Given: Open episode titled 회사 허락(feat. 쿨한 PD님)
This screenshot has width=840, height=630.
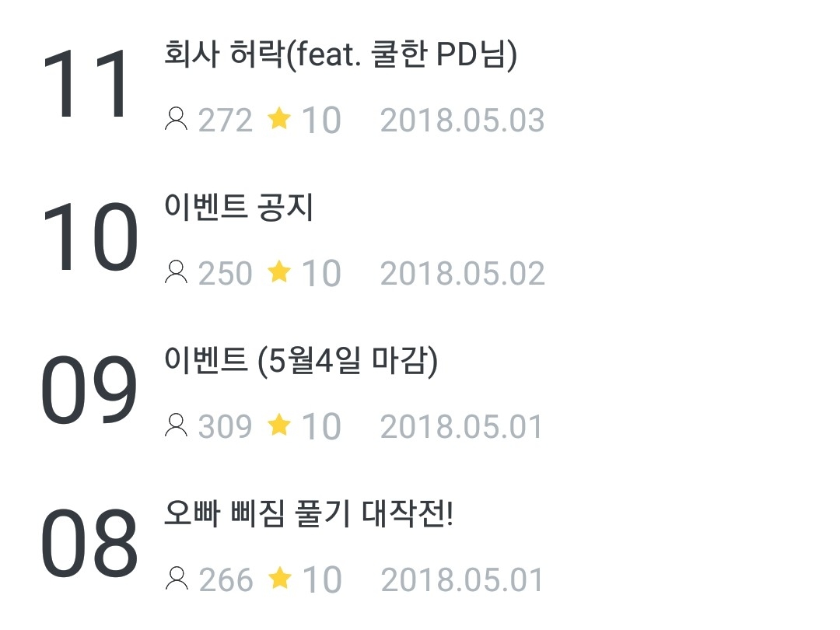Looking at the screenshot, I should [x=341, y=56].
